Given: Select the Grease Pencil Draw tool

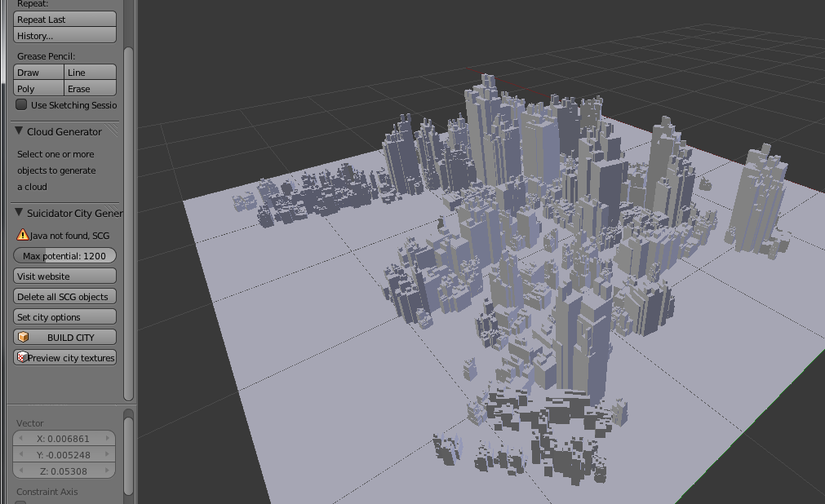Looking at the screenshot, I should (x=38, y=73).
